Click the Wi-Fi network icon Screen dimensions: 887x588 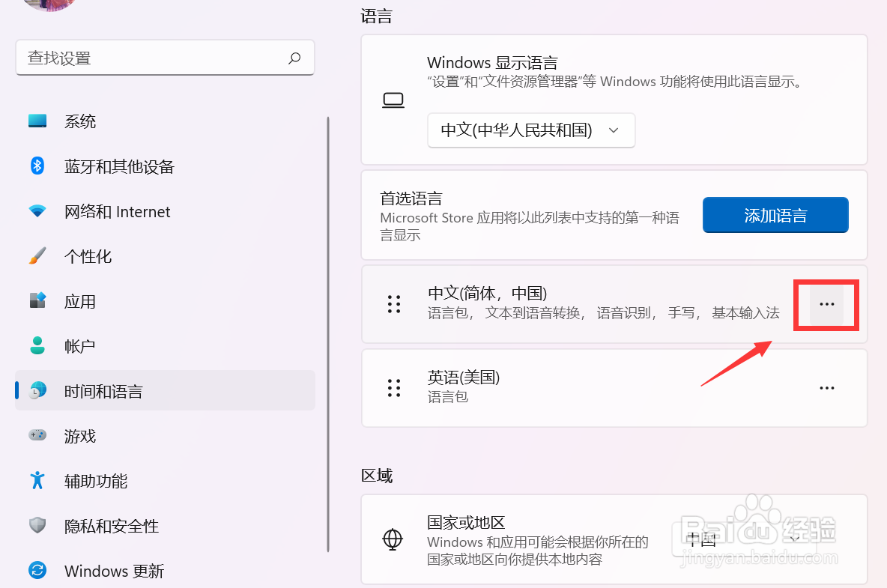pyautogui.click(x=37, y=211)
